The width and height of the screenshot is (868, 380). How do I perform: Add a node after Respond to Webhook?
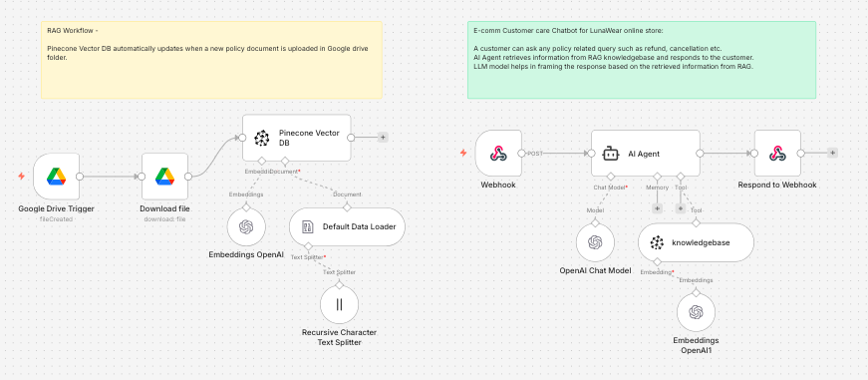point(832,153)
